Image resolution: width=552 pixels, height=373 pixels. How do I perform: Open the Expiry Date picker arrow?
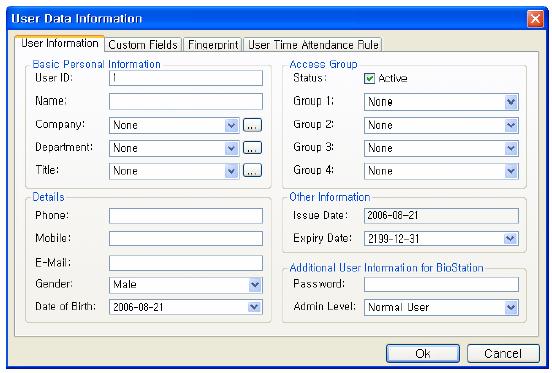click(511, 239)
